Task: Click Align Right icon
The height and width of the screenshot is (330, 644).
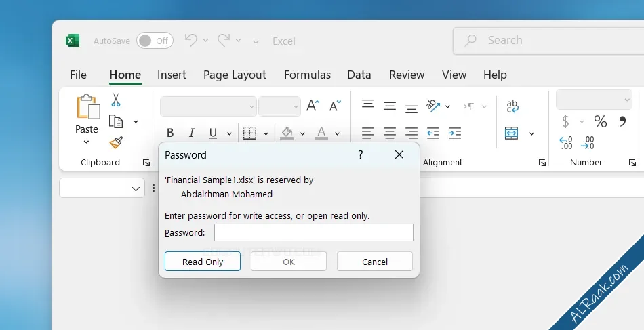Action: pos(411,133)
